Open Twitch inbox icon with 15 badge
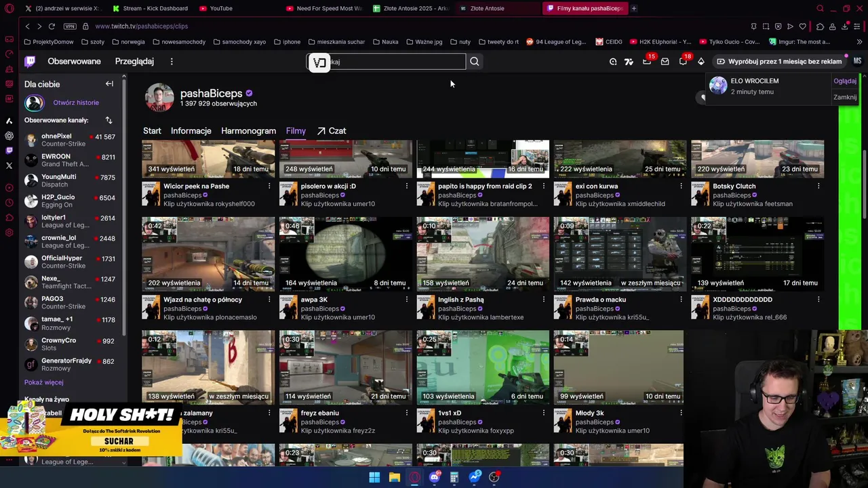The image size is (868, 488). pos(647,62)
